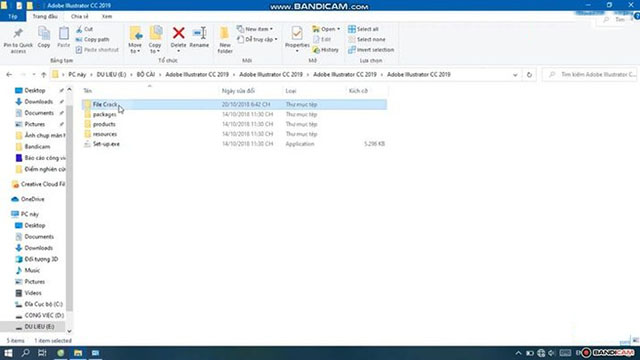
Task: Click the Cut scissors button
Action: pyautogui.click(x=84, y=29)
